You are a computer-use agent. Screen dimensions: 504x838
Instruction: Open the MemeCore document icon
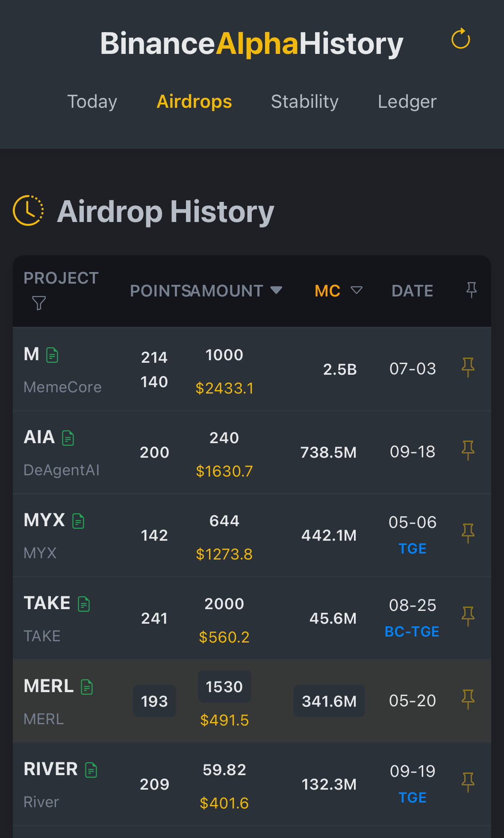point(52,355)
